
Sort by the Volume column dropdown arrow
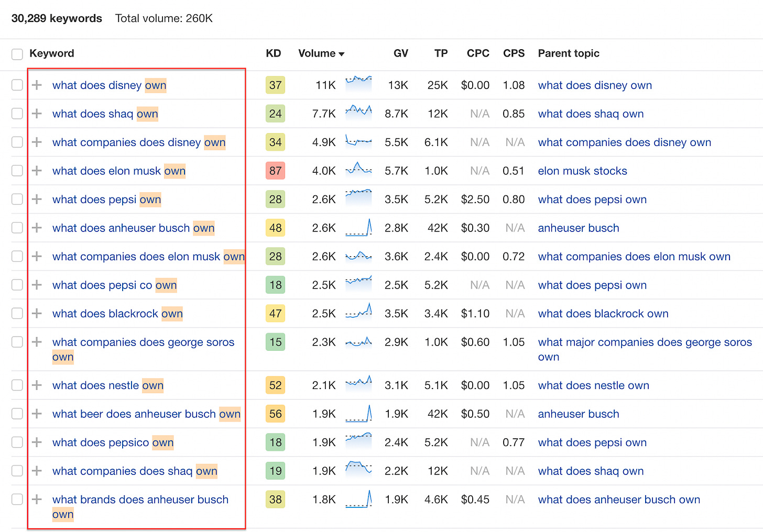click(342, 54)
